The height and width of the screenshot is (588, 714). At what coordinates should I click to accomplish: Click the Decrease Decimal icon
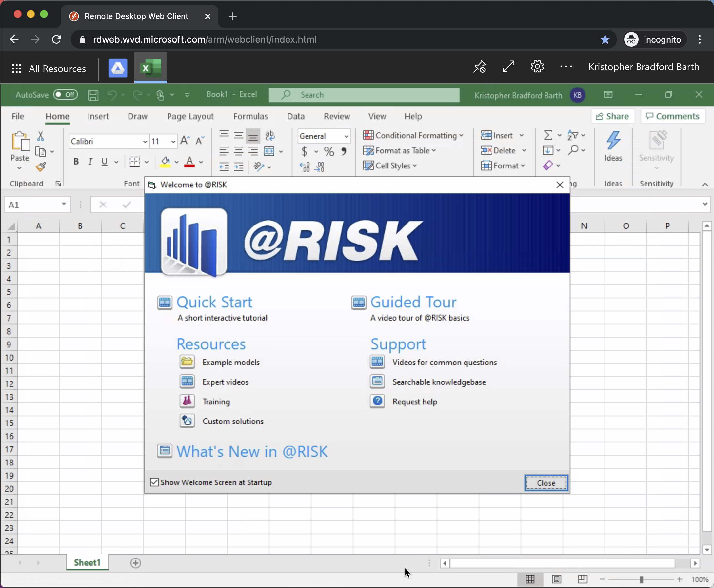coord(319,167)
